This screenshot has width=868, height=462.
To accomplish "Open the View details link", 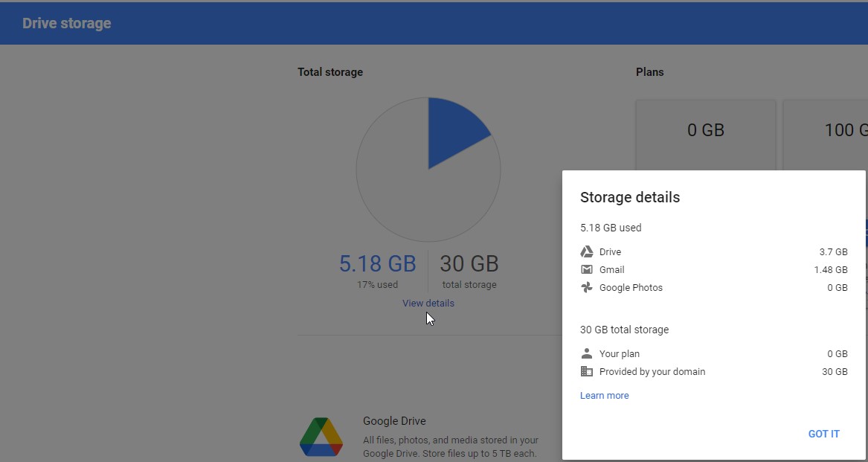I will coord(428,303).
